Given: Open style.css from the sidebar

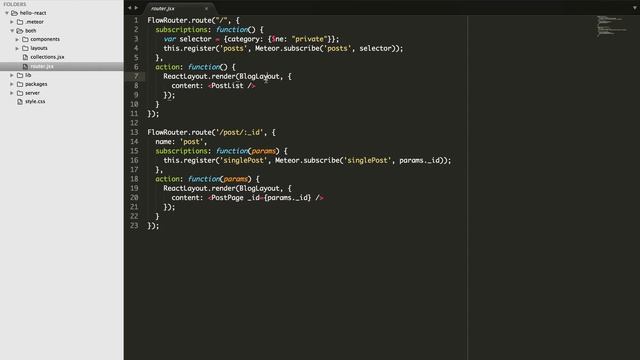Looking at the screenshot, I should 35,102.
